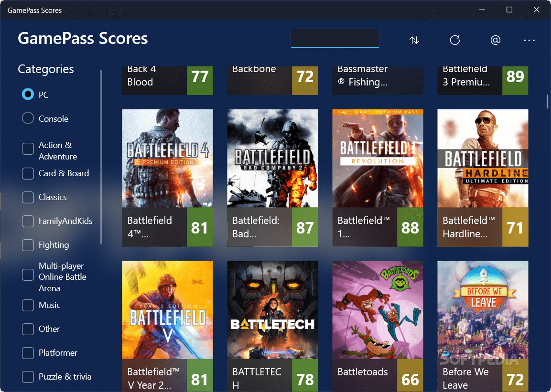551x392 pixels.
Task: Select the PC radio button
Action: pos(28,95)
